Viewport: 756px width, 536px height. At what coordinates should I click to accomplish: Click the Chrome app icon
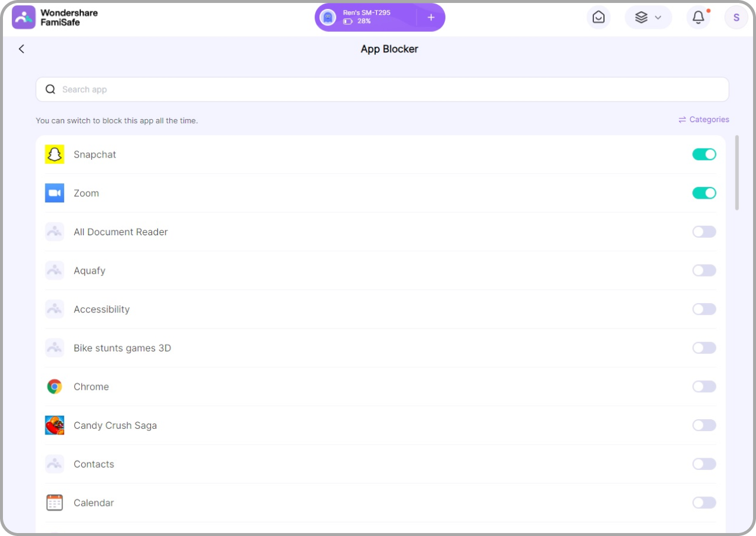[55, 387]
